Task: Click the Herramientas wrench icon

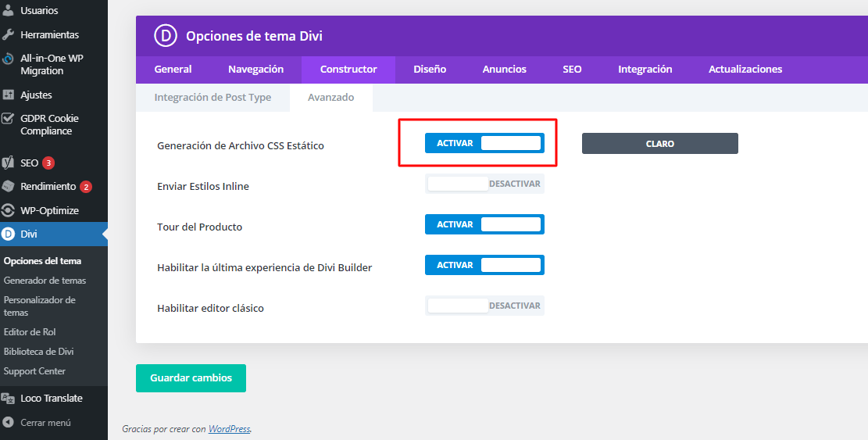Action: click(8, 34)
